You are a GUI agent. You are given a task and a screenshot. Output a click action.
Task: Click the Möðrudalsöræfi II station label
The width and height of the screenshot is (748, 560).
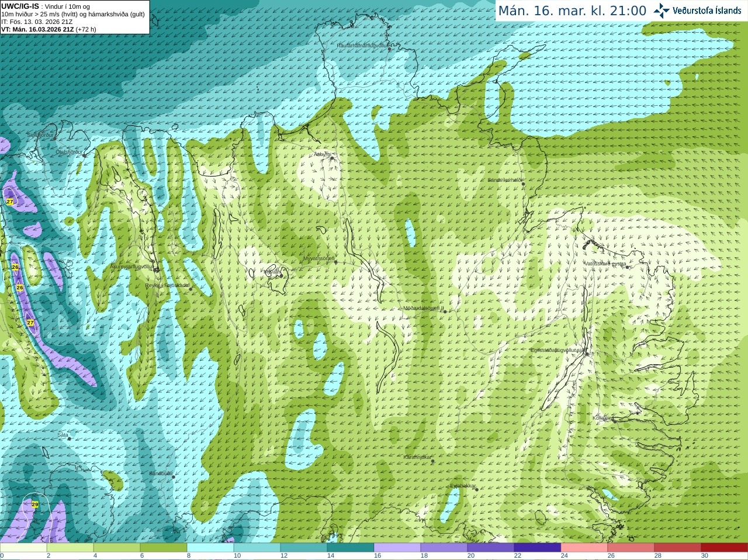click(424, 308)
